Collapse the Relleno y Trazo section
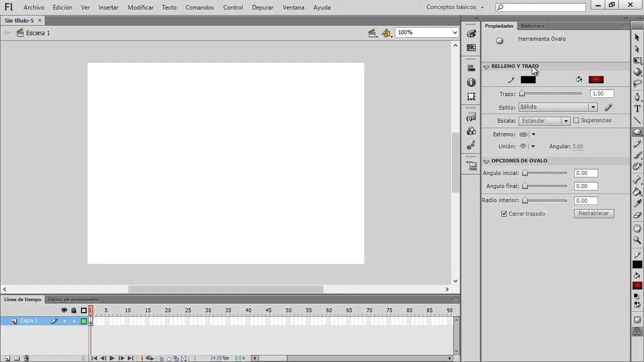 click(487, 66)
